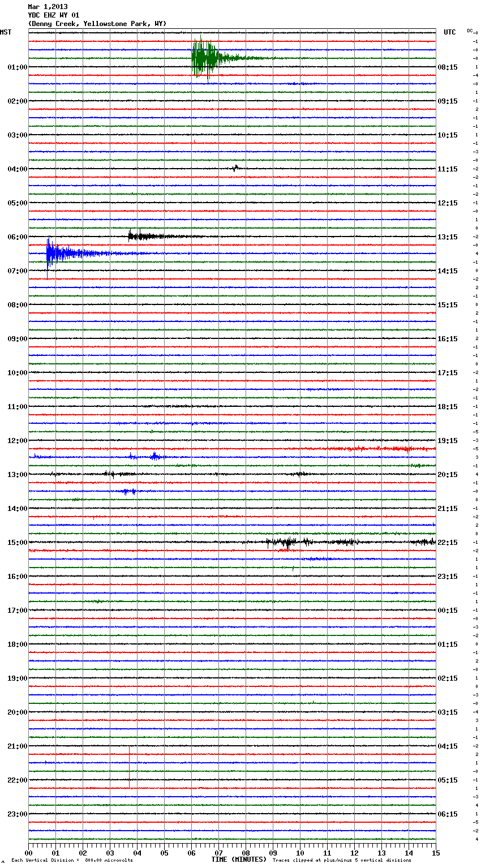Click minute '03' on the bottom axis

point(110,853)
